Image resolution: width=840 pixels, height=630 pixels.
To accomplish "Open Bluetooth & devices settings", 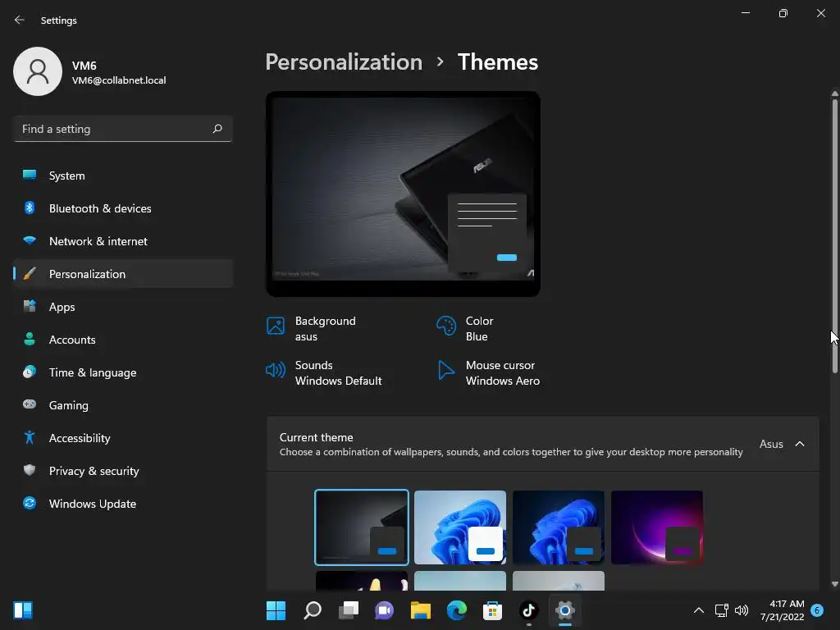I will pyautogui.click(x=123, y=208).
